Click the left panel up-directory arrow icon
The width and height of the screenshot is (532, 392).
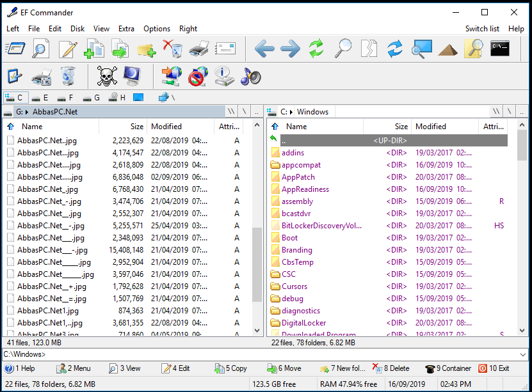point(11,127)
